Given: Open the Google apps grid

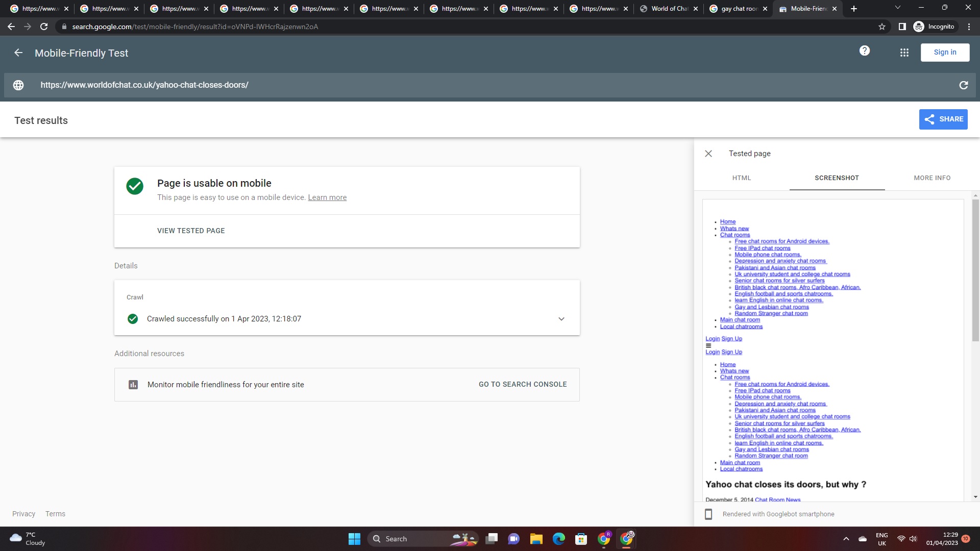Looking at the screenshot, I should click(904, 53).
